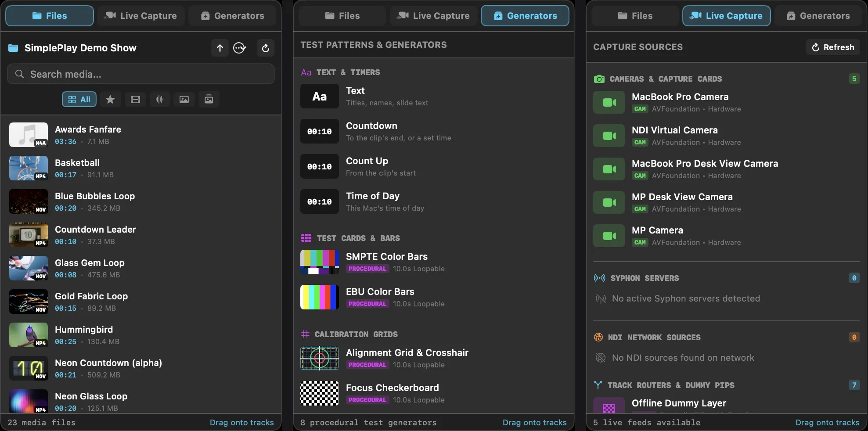
Task: Open Files tab in the Test Patterns & Generators panel
Action: pos(342,16)
